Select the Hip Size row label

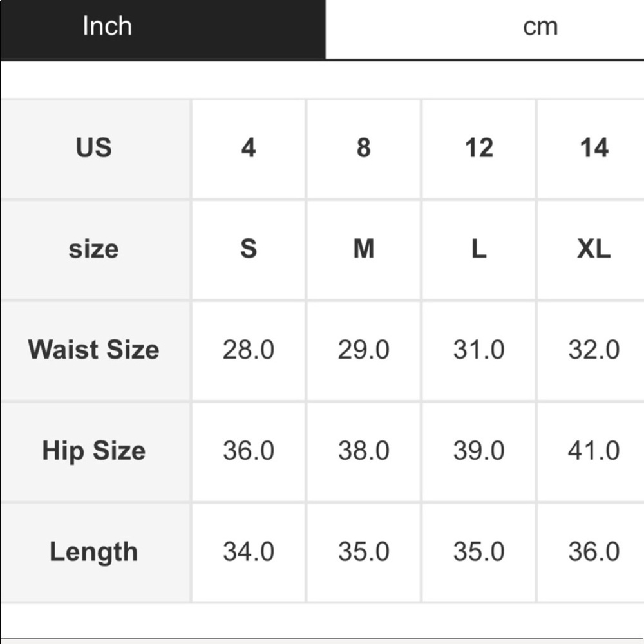pyautogui.click(x=94, y=451)
